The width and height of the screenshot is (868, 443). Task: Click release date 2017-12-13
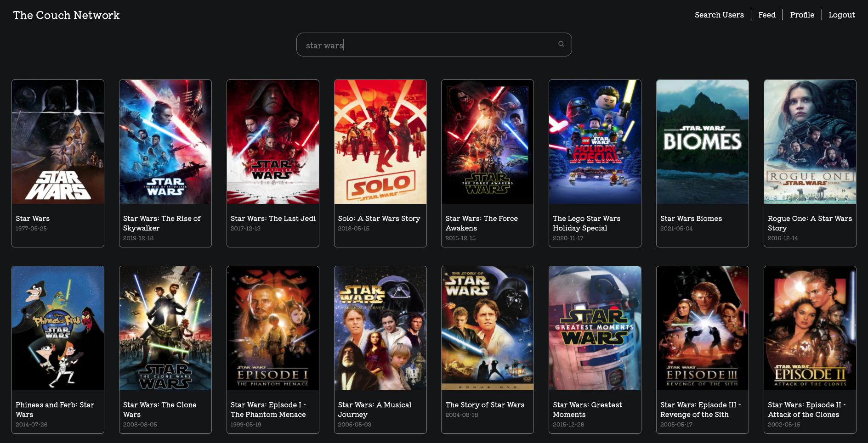[x=245, y=228]
